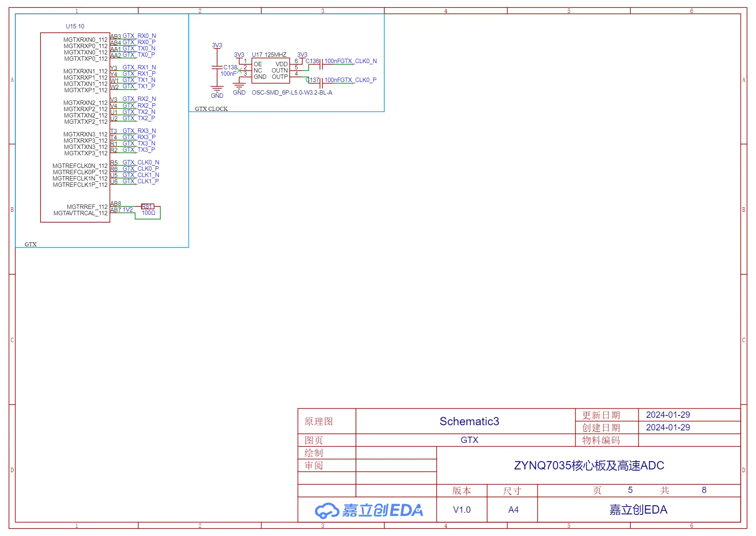Select the GTX_TX0_N net label
Image resolution: width=756 pixels, height=536 pixels.
[x=139, y=48]
